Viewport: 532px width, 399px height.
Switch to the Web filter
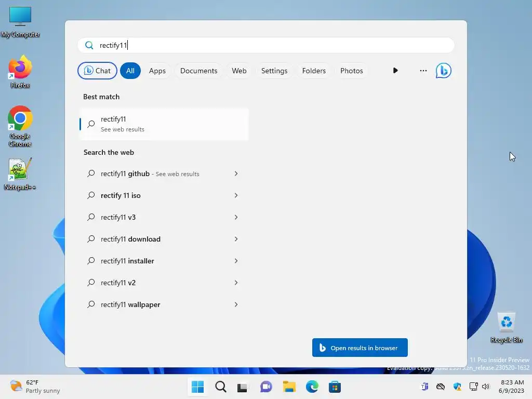[x=239, y=71]
